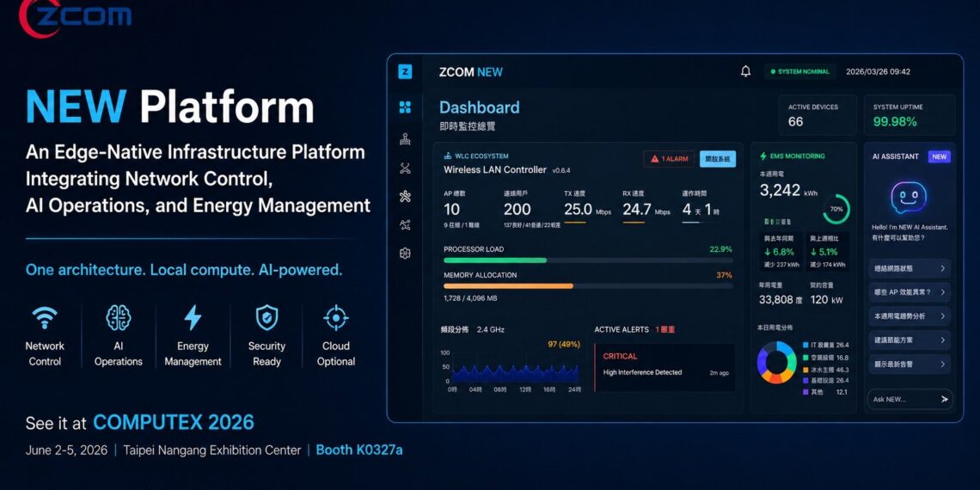
Task: Click the NEW badge in AI Assistant
Action: [940, 156]
